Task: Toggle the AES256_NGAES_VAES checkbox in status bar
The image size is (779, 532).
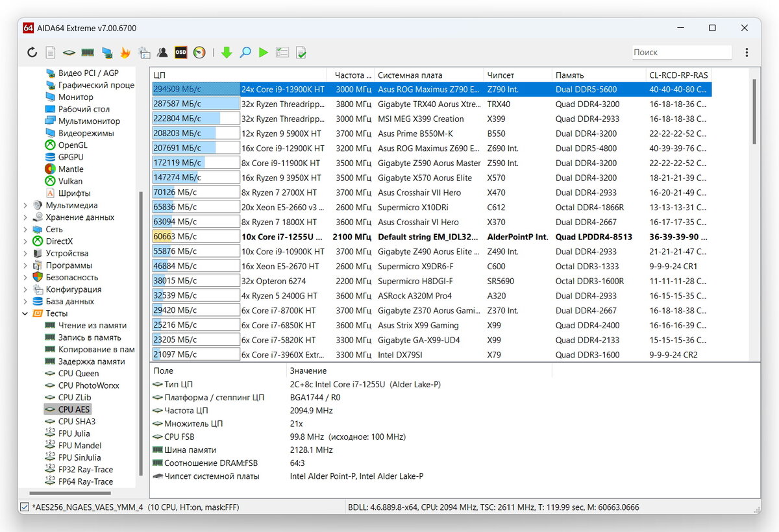Action: (x=25, y=507)
